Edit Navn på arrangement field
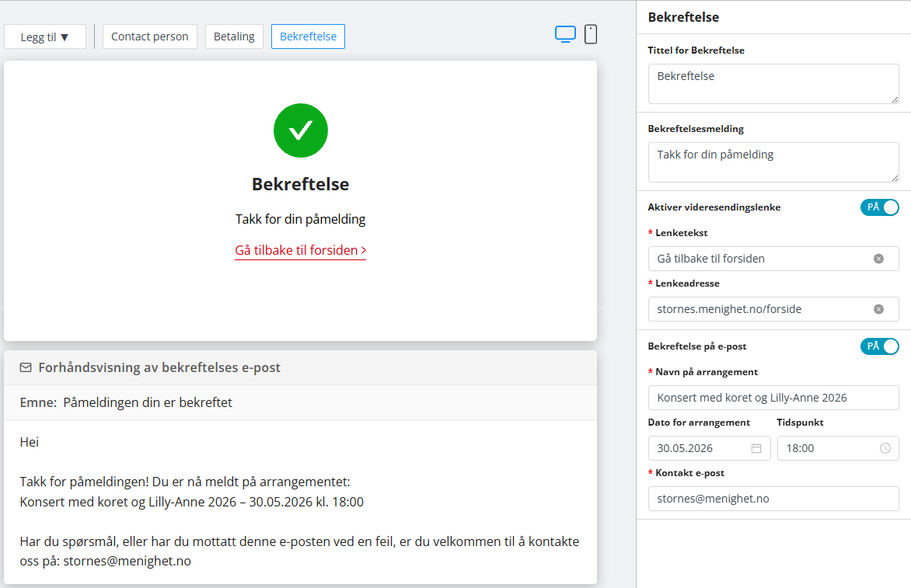The image size is (911, 588). (x=773, y=398)
